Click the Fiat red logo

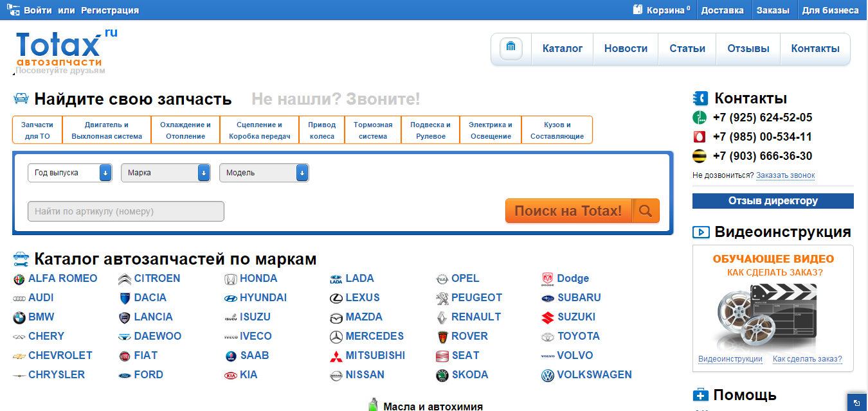coord(125,356)
